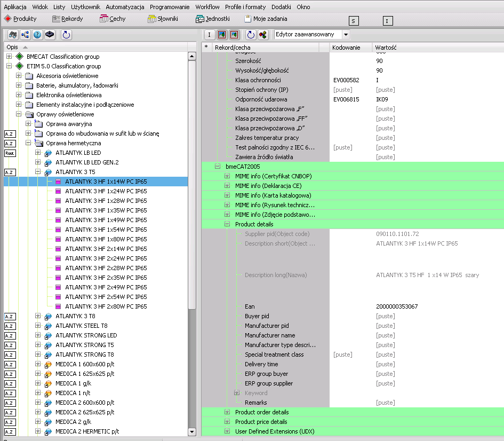
Task: Expand the Elementy instalacyjne i podłączeniowe folder
Action: pyautogui.click(x=19, y=105)
